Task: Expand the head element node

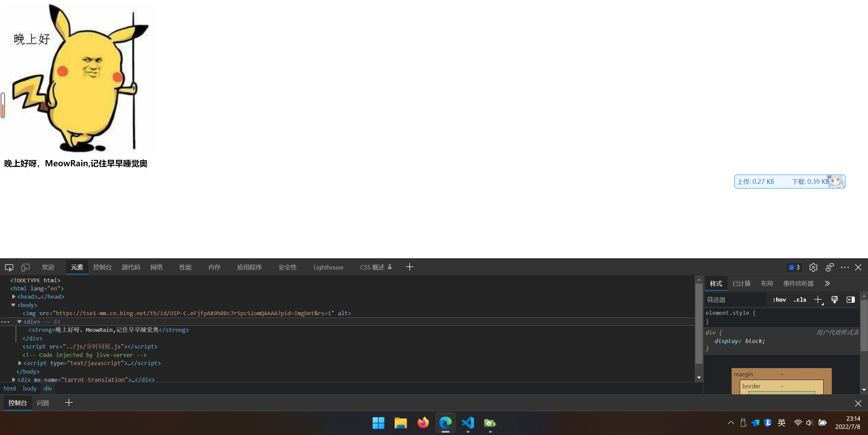Action: [x=14, y=297]
